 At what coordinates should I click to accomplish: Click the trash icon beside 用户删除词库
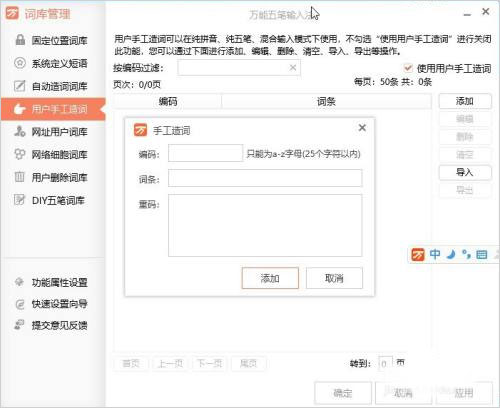click(x=20, y=177)
